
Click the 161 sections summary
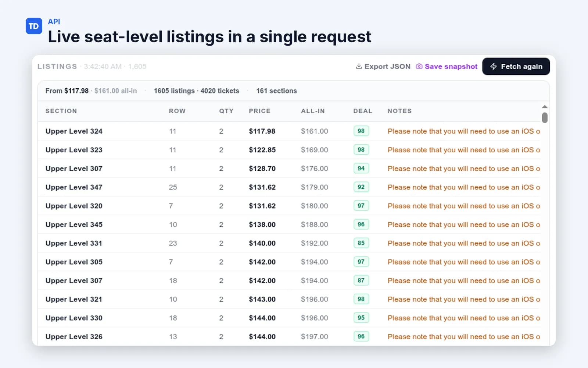tap(276, 91)
